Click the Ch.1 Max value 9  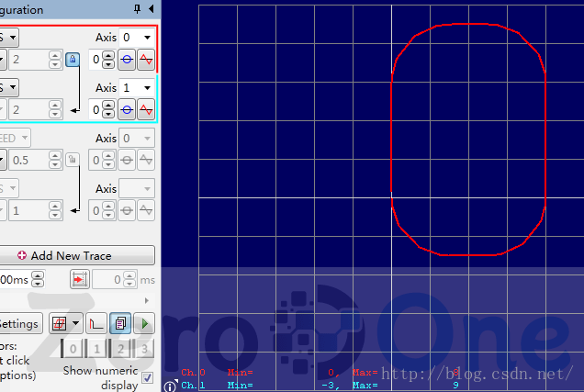click(455, 386)
